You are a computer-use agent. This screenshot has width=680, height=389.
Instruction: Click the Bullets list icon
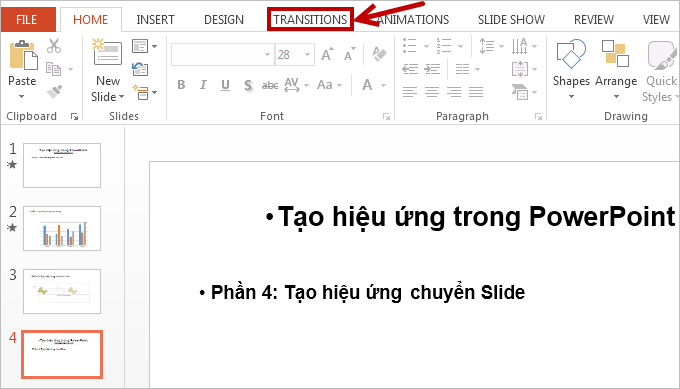click(410, 46)
